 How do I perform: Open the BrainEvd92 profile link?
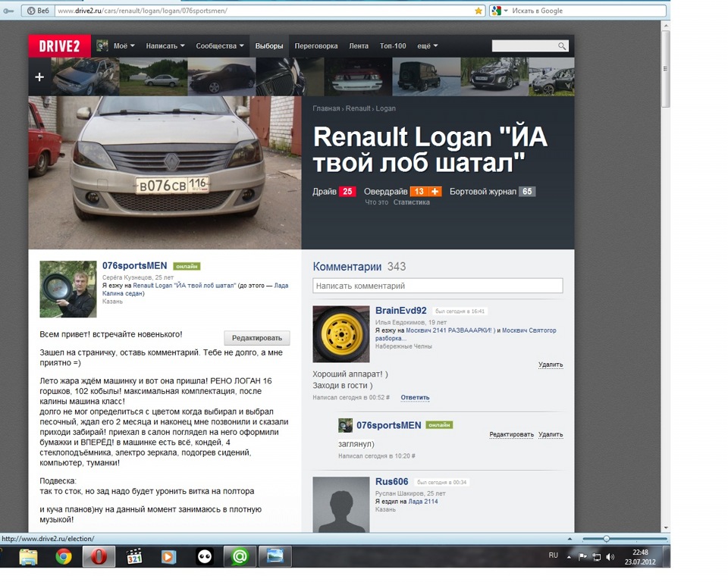point(400,311)
